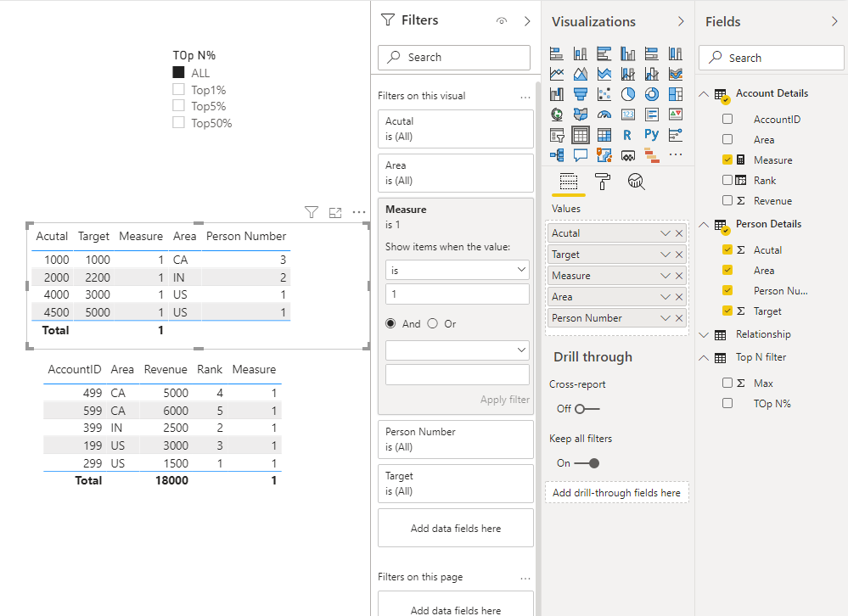Screen dimensions: 848x616
Task: Select the decomposition tree visual
Action: click(557, 155)
